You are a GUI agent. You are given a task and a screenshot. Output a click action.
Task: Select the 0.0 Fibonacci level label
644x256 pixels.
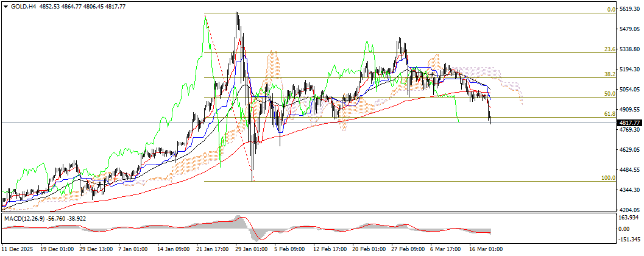point(612,10)
